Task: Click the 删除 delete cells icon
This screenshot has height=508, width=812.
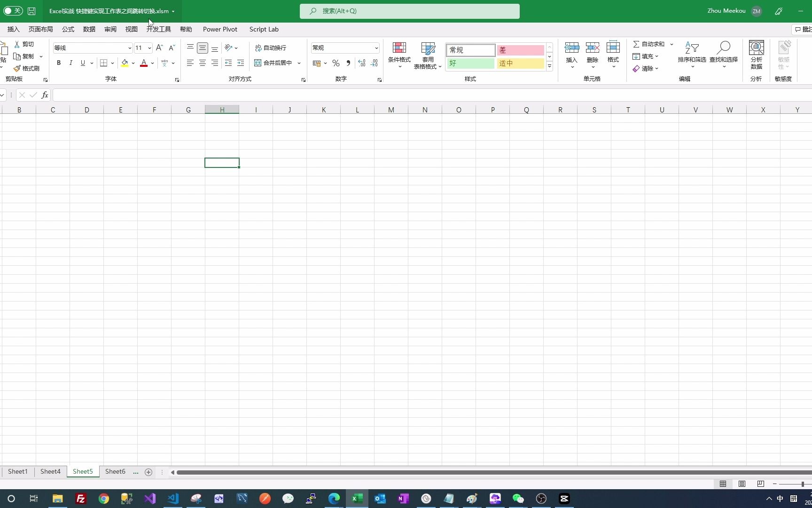Action: (593, 48)
